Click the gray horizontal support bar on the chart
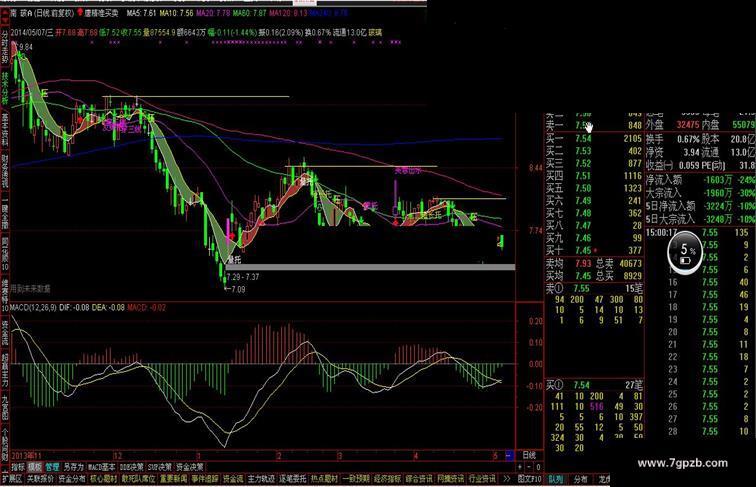The image size is (756, 487). [x=370, y=267]
